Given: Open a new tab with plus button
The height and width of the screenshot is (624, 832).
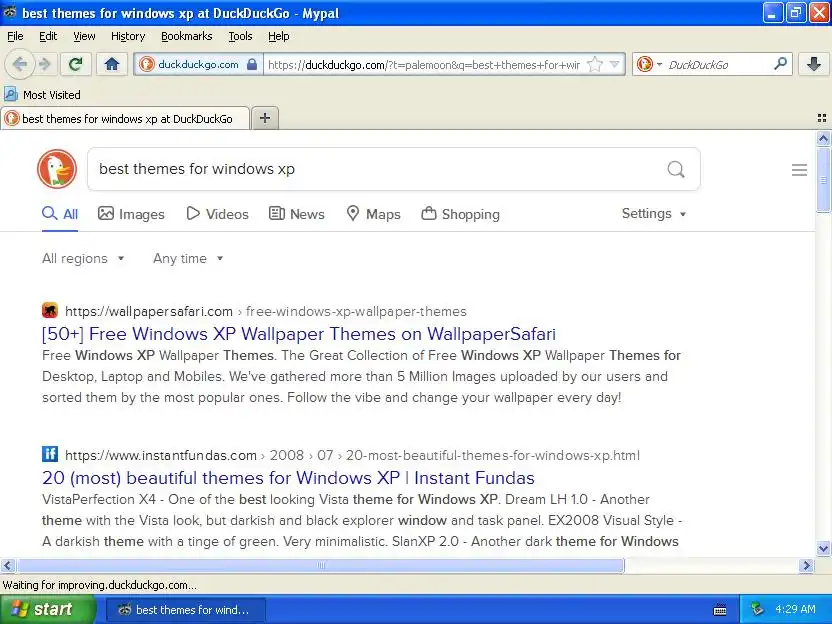Looking at the screenshot, I should (265, 118).
